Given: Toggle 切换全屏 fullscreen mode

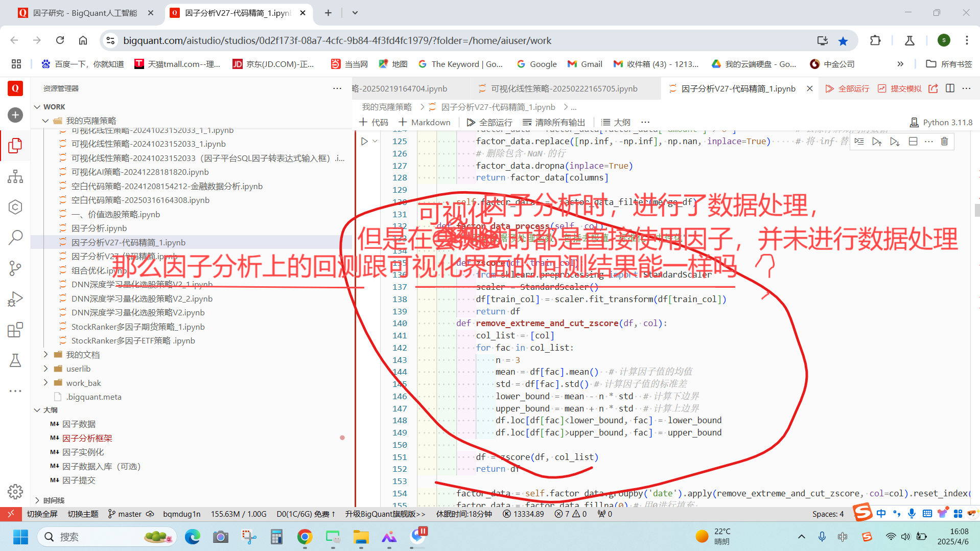Looking at the screenshot, I should coord(42,514).
